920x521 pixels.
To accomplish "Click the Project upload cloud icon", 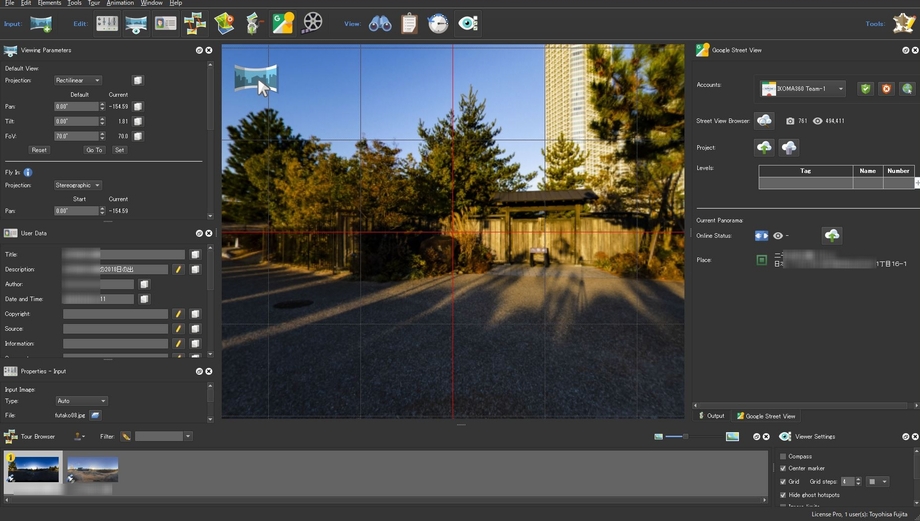I will (764, 147).
